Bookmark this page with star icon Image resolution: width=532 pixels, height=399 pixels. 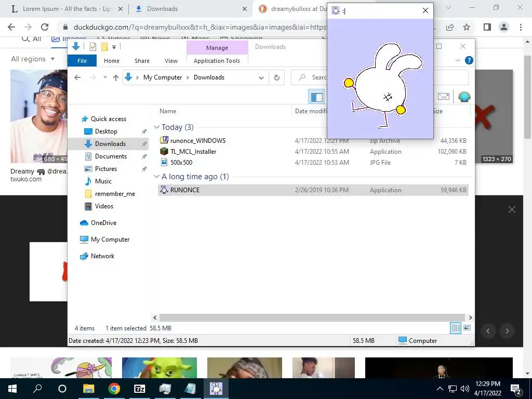click(467, 27)
